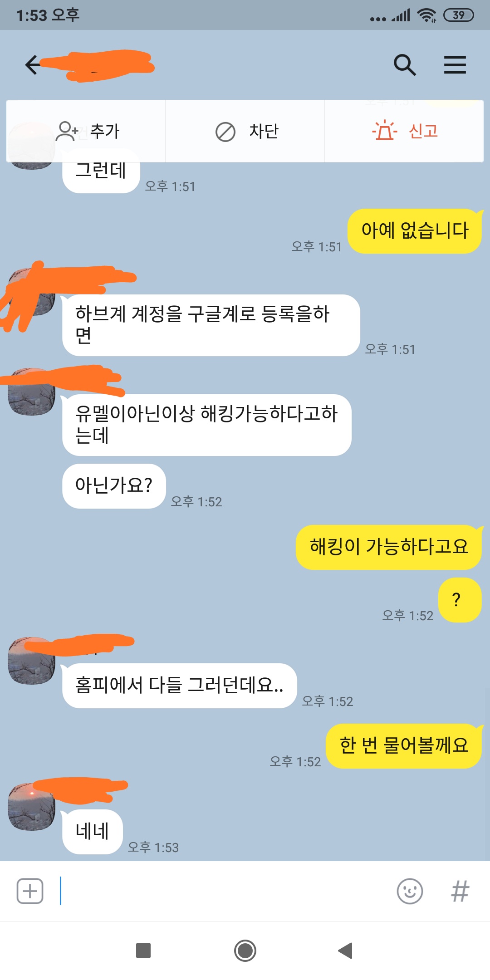Open profile thumbnail above '유멜이아닌이상' message

coord(31,392)
